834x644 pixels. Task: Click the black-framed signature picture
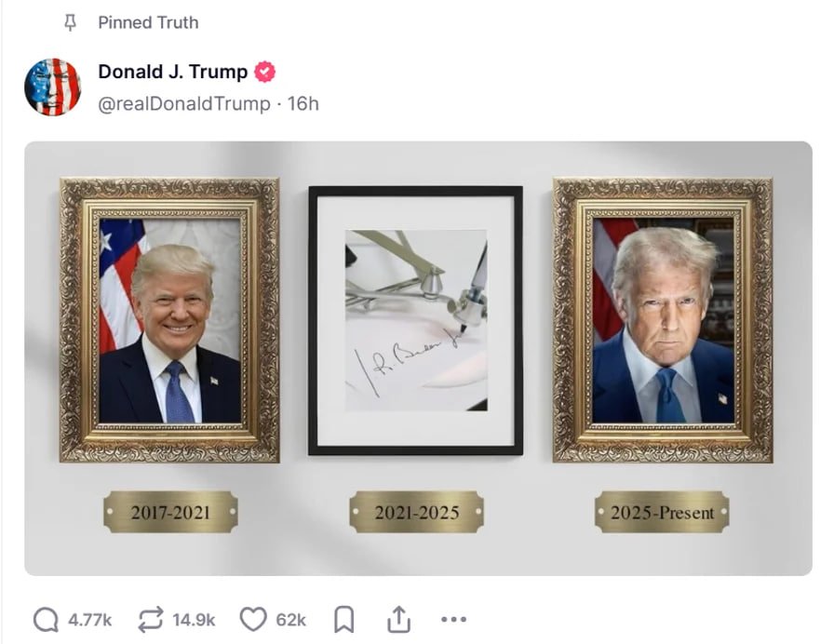pyautogui.click(x=415, y=321)
